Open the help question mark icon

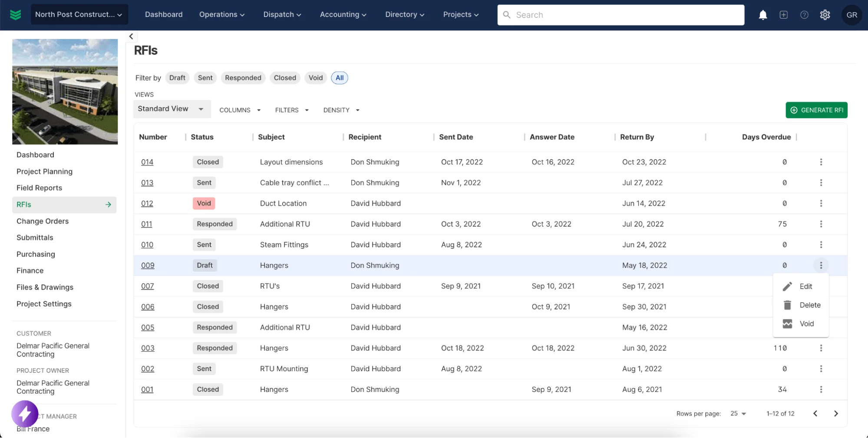click(x=804, y=15)
